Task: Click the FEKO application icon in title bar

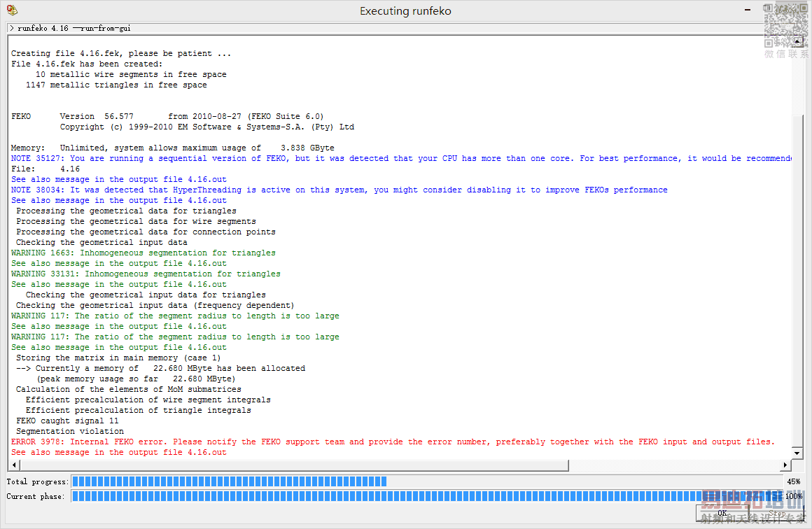Action: (12, 10)
